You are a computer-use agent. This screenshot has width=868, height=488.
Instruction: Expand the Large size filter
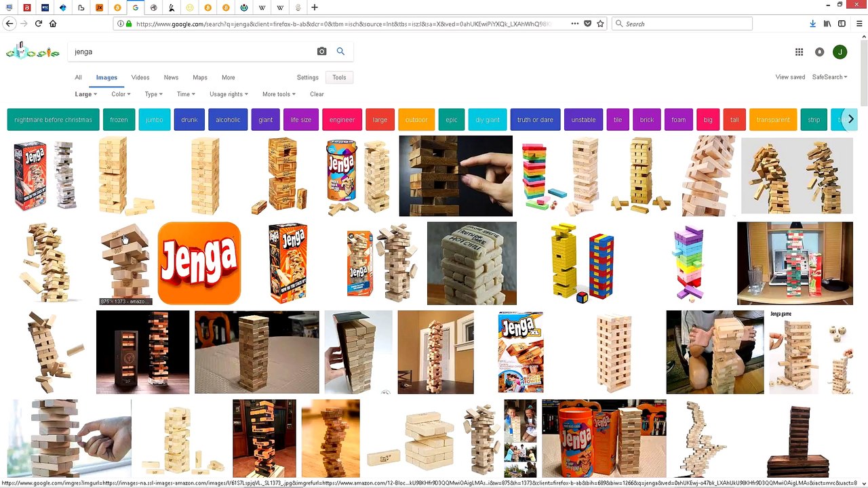[x=86, y=94]
